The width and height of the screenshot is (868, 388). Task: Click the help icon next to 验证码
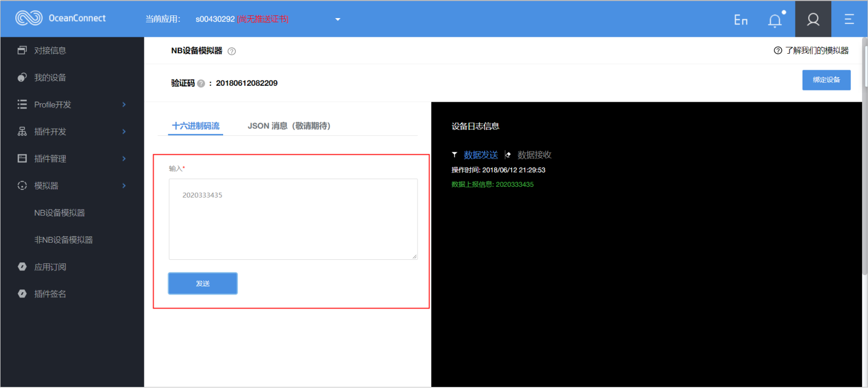coord(201,83)
